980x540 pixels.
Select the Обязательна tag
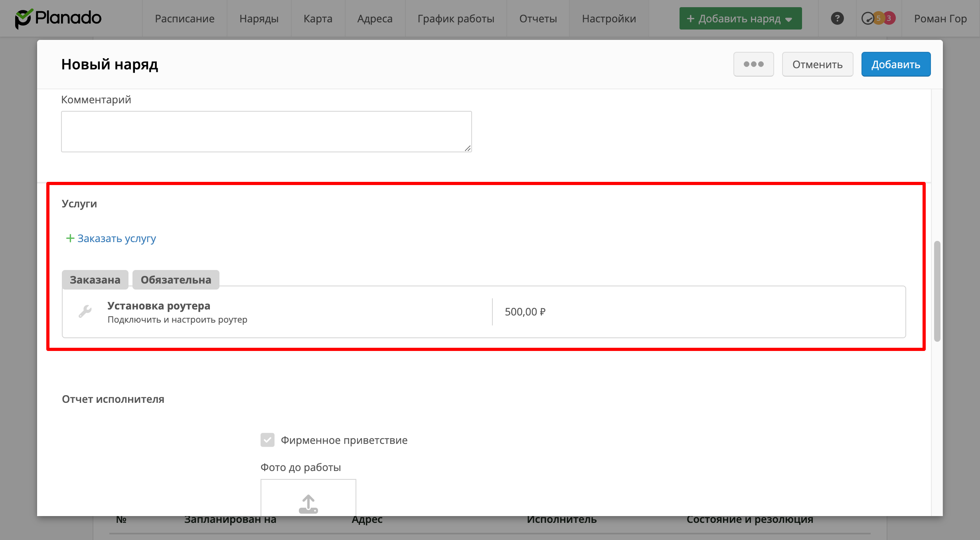click(x=176, y=280)
